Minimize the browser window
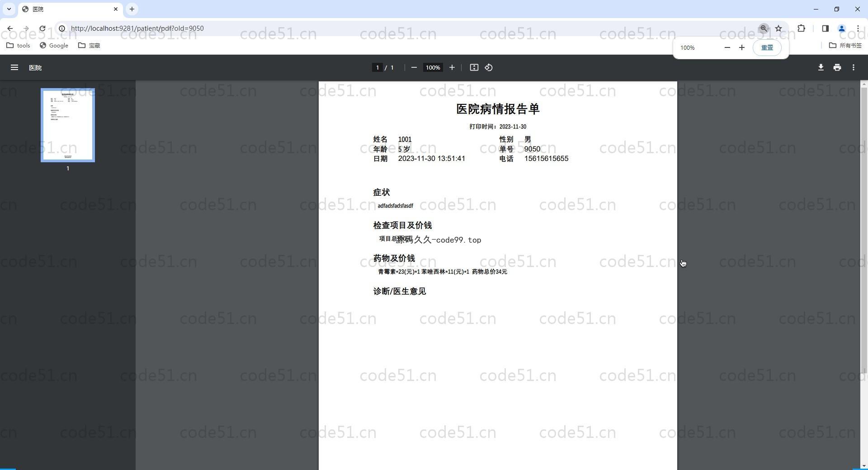This screenshot has height=470, width=868. 816,9
